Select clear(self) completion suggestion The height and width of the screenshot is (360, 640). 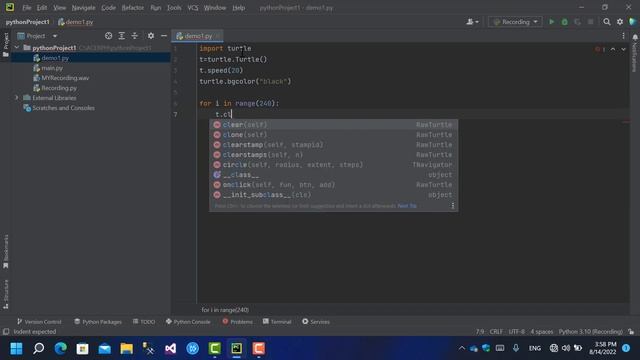point(333,124)
